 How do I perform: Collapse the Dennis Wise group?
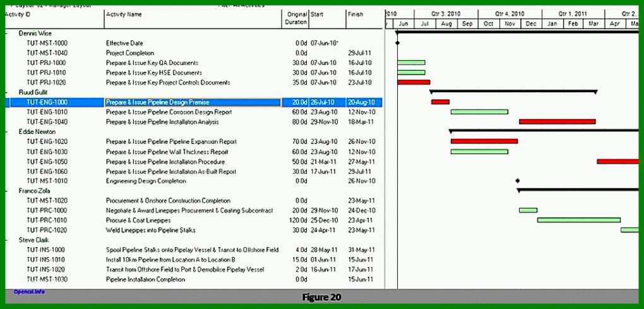pos(6,33)
